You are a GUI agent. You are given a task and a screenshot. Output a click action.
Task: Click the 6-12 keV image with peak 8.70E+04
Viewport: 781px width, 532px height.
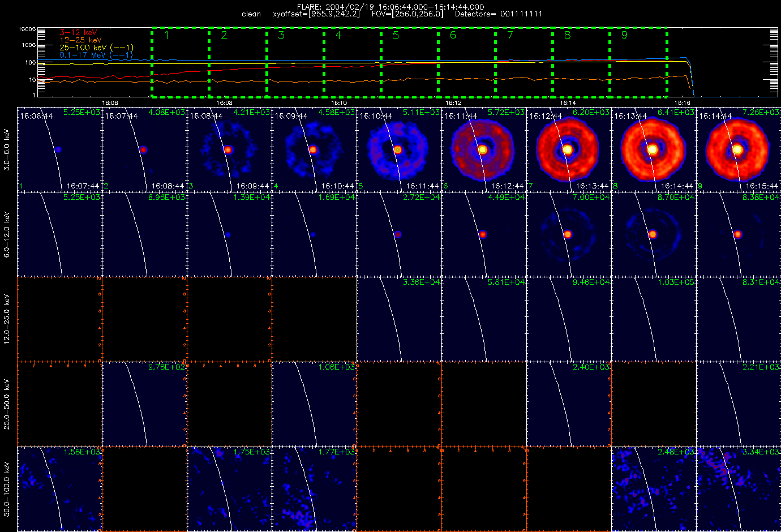(x=654, y=234)
